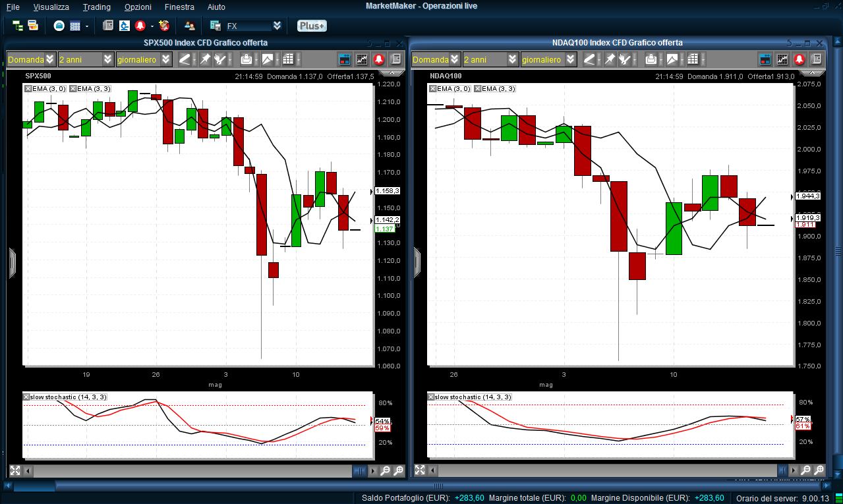The width and height of the screenshot is (843, 504).
Task: Select the pushpin tool in SPX500 chart
Action: [x=205, y=59]
